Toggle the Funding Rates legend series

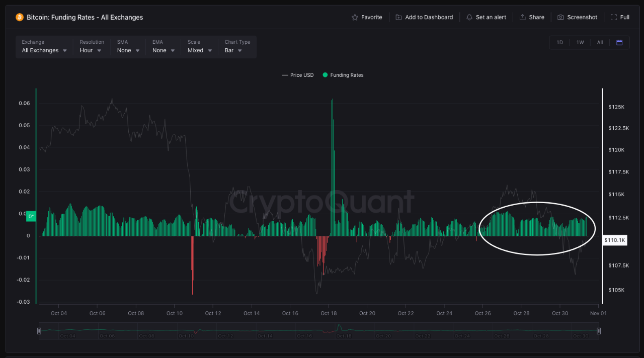coord(343,75)
